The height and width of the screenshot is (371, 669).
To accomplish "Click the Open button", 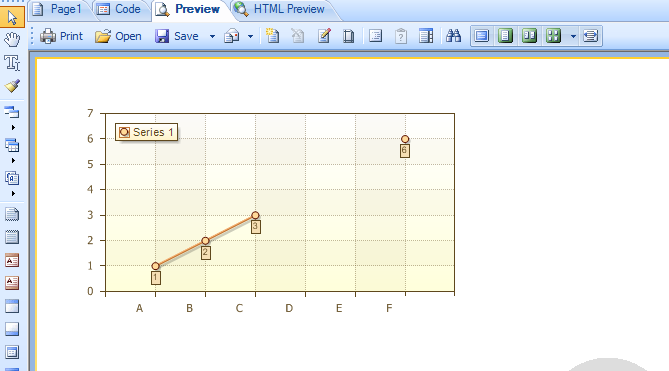I will point(118,36).
